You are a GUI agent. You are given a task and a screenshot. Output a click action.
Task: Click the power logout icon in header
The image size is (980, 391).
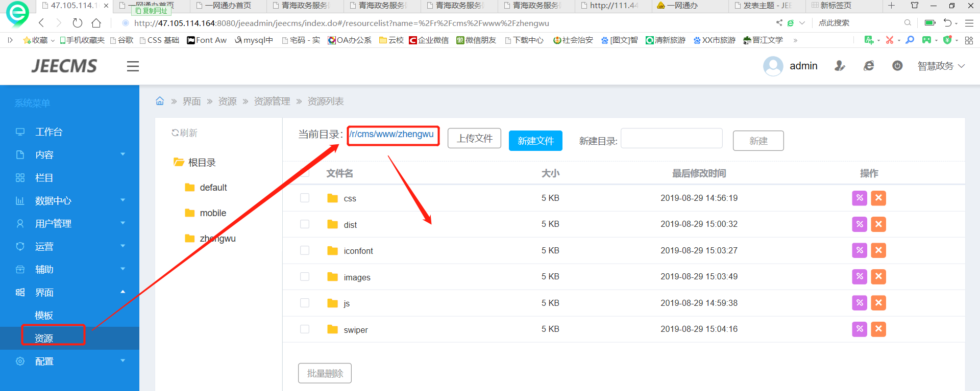coord(897,66)
